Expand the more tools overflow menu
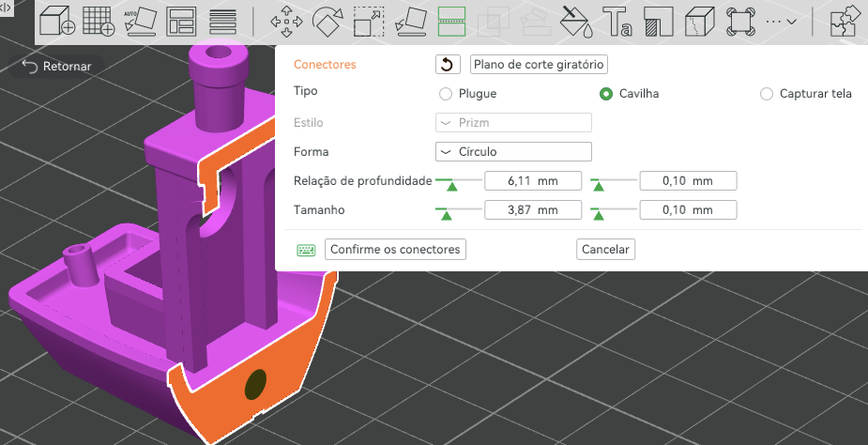 [781, 22]
